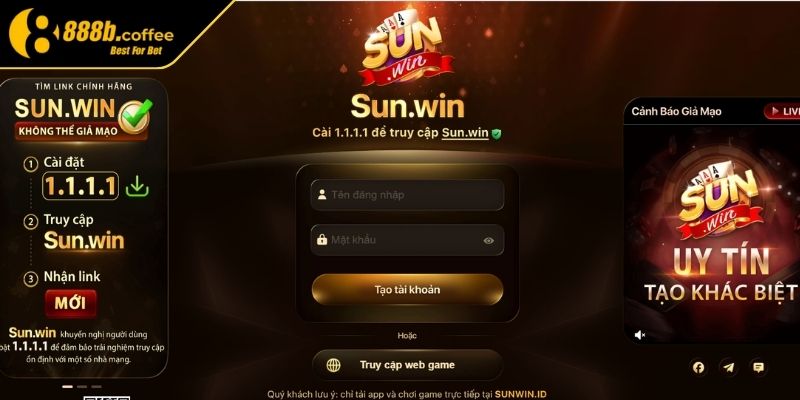Viewport: 800px width, 400px height.
Task: Click the green shield verification icon
Action: click(x=496, y=134)
